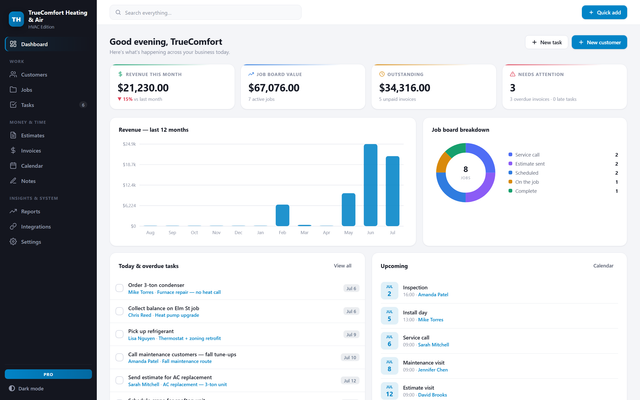640x400 pixels.
Task: Click the Estimate sent legend swatch
Action: 510,163
